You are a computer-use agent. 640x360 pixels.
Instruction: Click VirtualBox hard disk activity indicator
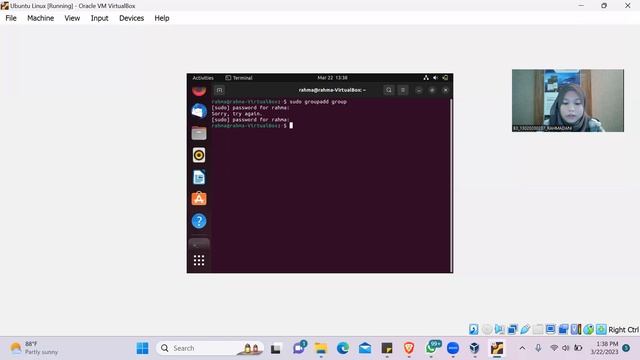tap(473, 329)
